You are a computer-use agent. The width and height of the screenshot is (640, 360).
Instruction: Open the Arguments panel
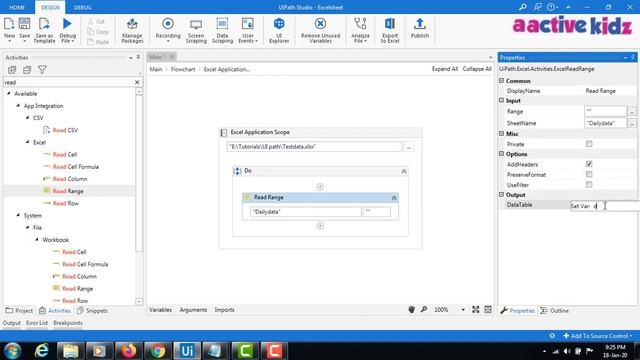coord(193,310)
